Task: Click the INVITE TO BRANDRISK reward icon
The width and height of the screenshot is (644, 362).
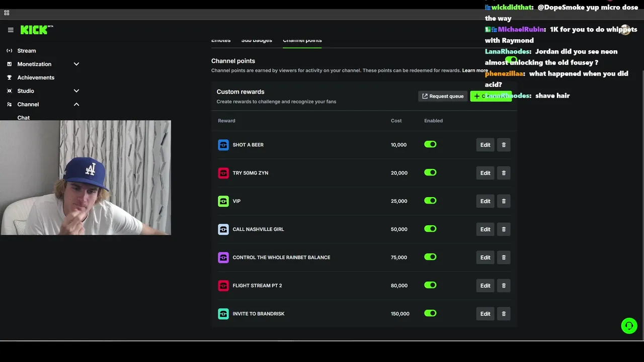Action: pos(223,314)
